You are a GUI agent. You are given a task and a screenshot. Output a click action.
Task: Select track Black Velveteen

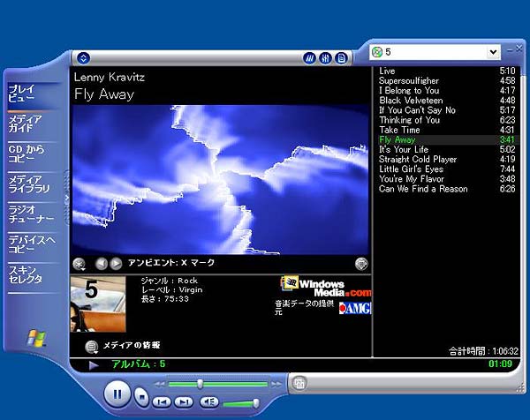(447, 101)
